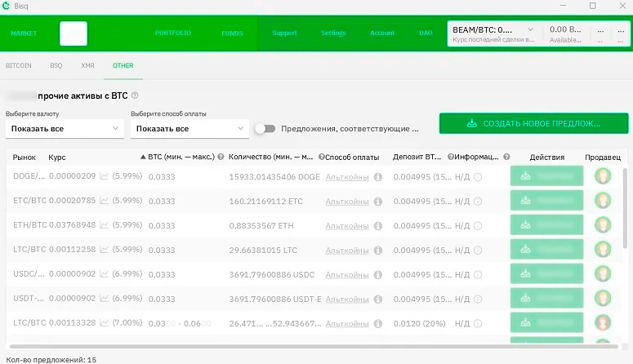
Task: Select the XMR tab
Action: coord(87,65)
